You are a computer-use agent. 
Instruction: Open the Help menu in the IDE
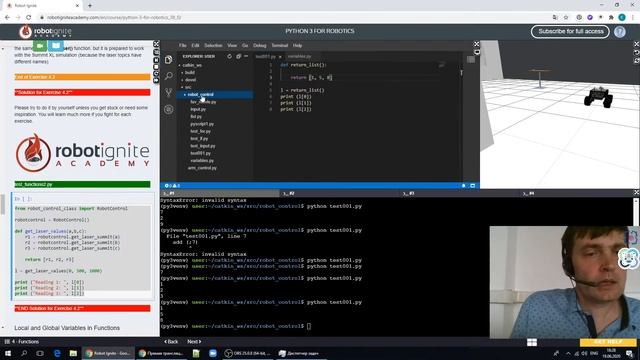pos(297,45)
